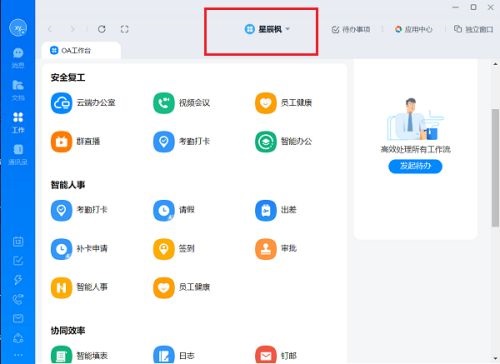
Task: Click the DING lightning sidebar icon
Action: click(18, 280)
